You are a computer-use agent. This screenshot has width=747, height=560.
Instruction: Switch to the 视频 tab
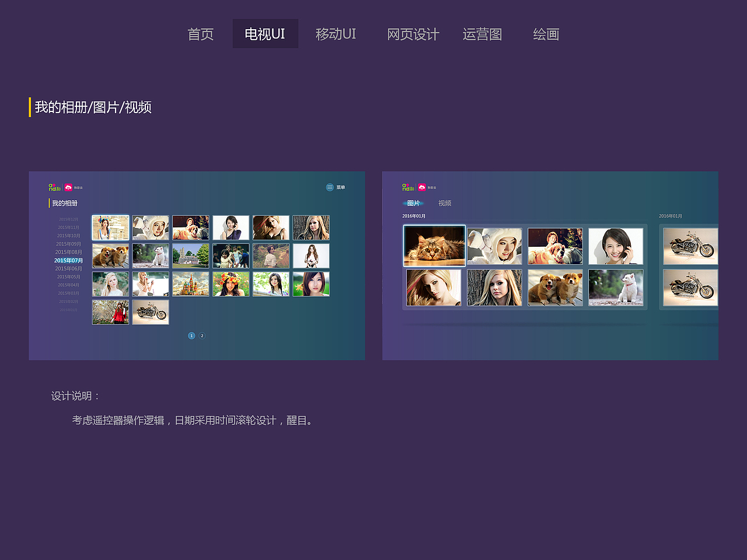[x=445, y=203]
